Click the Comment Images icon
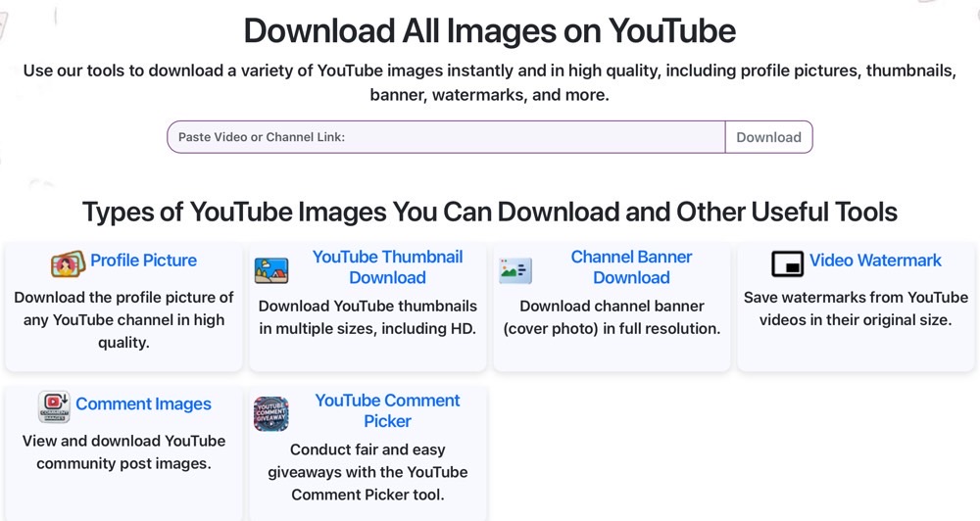This screenshot has height=521, width=980. [54, 406]
